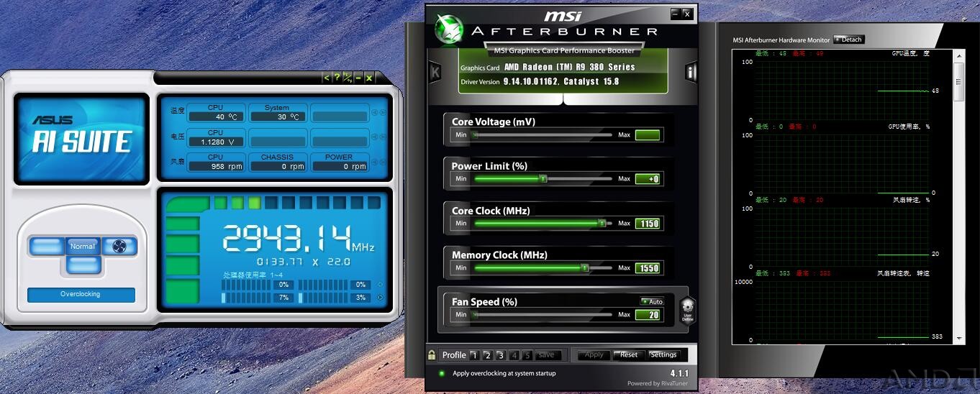Click the CPU usage next page arrow in AI Suite

[x=380, y=297]
